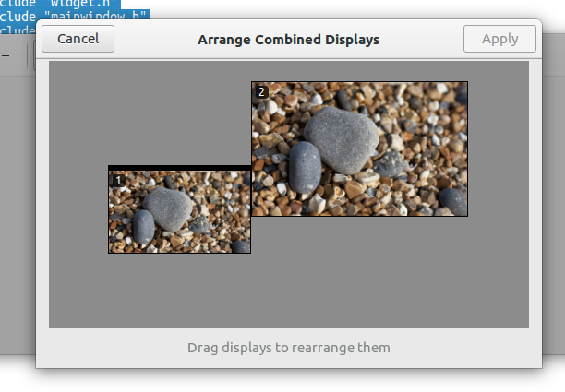
Task: Click the dark pebble at display 2's bottom-right corner
Action: pos(452,201)
